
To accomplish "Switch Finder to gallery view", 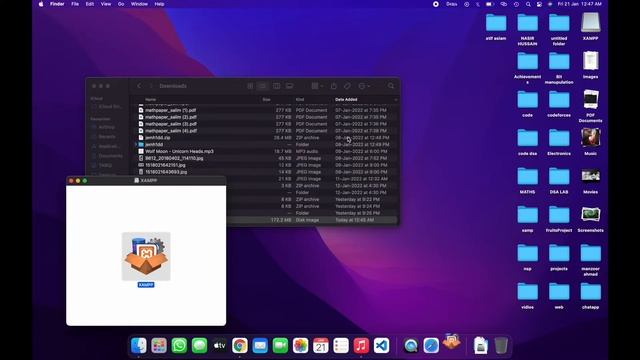I will pos(289,86).
